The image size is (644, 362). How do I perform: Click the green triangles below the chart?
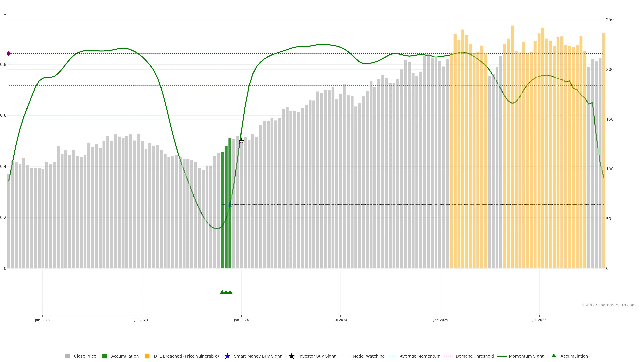pos(226,292)
